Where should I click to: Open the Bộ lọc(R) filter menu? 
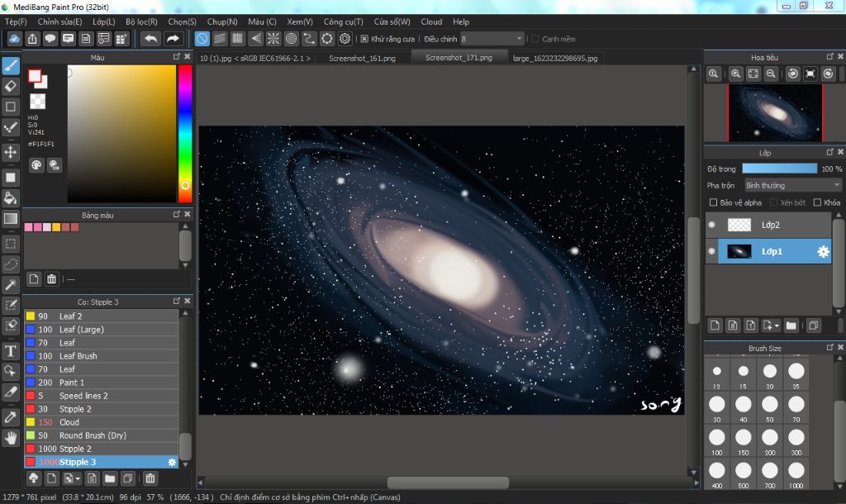click(x=141, y=21)
